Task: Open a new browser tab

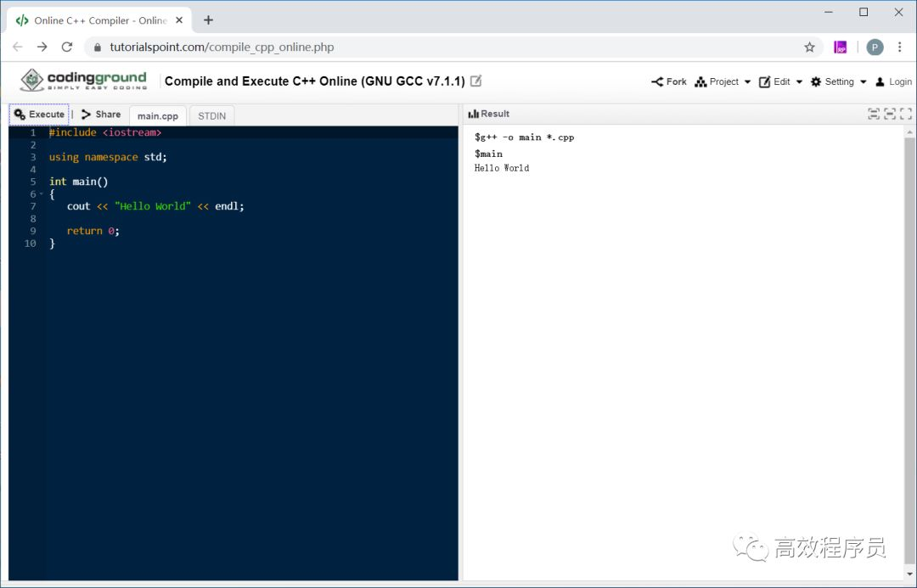Action: tap(208, 20)
